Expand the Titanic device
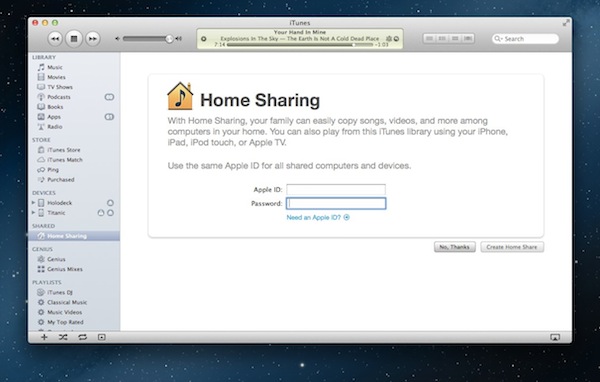 point(33,212)
